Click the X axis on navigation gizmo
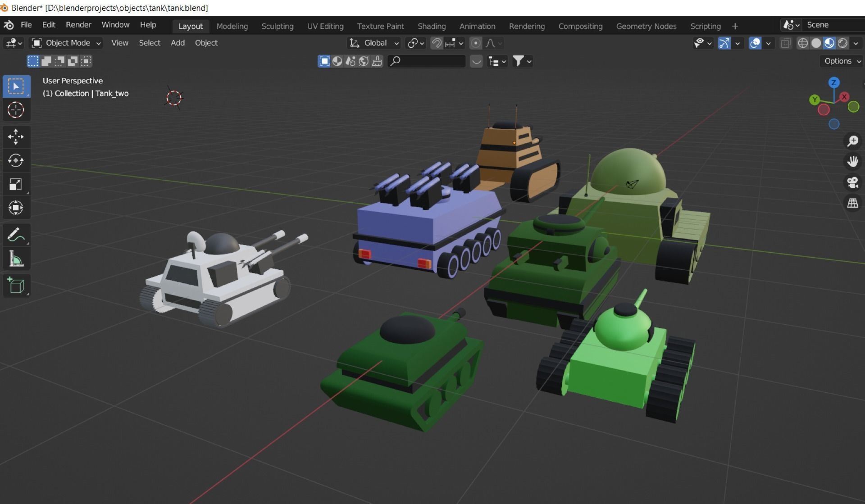 pyautogui.click(x=844, y=96)
